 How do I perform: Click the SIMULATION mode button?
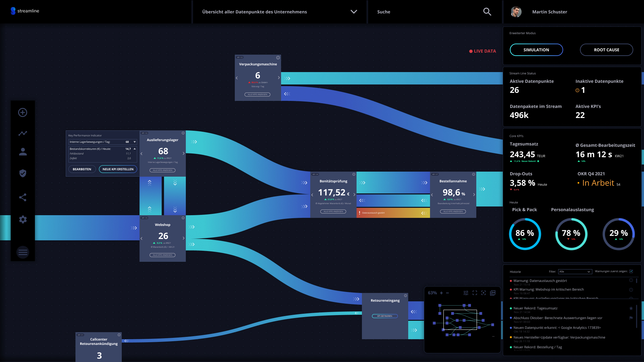coord(536,50)
